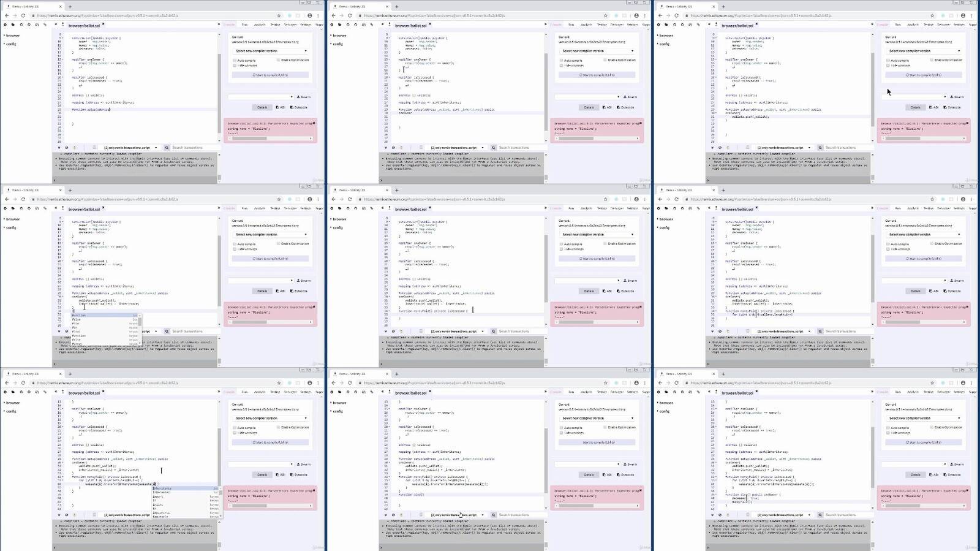Check Hide warnings checkbox in top-left window
The image size is (980, 551).
(235, 66)
